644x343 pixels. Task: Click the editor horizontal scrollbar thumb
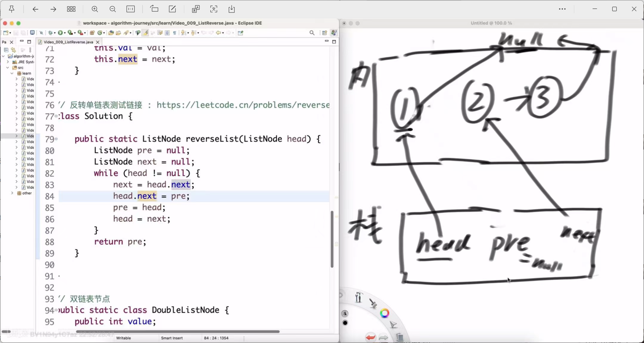(x=178, y=331)
